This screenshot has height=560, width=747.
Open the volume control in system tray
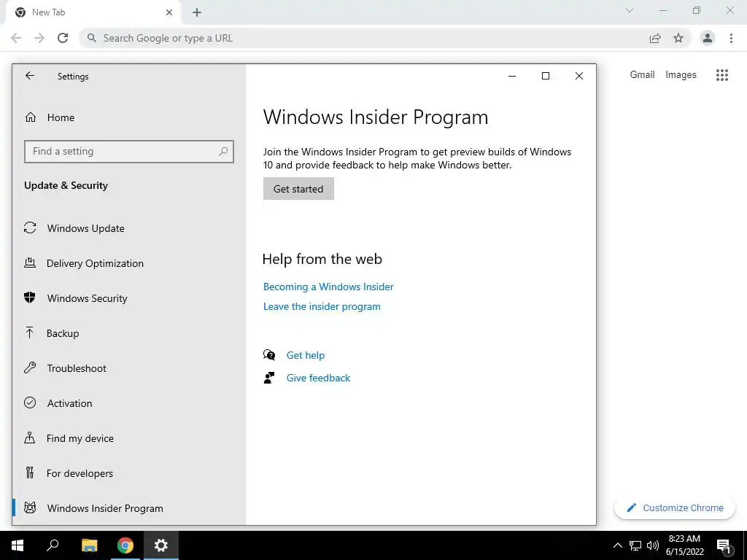[x=653, y=545]
